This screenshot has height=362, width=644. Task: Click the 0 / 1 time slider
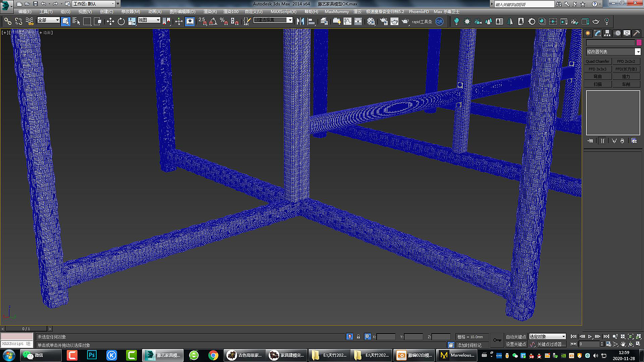(x=26, y=329)
